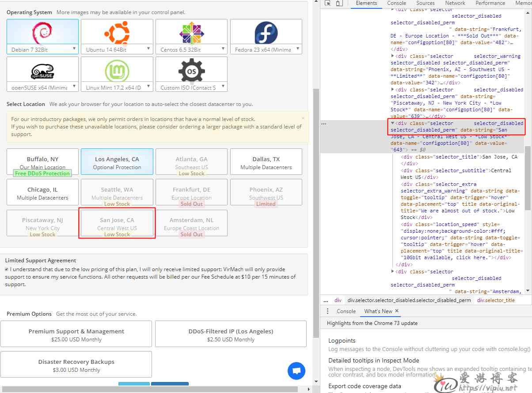Select the Debian swirl logo

click(42, 32)
